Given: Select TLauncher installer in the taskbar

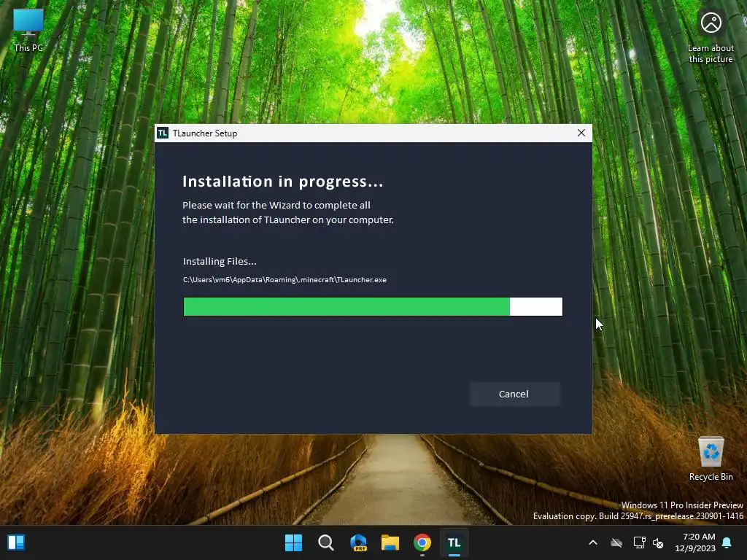Looking at the screenshot, I should tap(454, 542).
